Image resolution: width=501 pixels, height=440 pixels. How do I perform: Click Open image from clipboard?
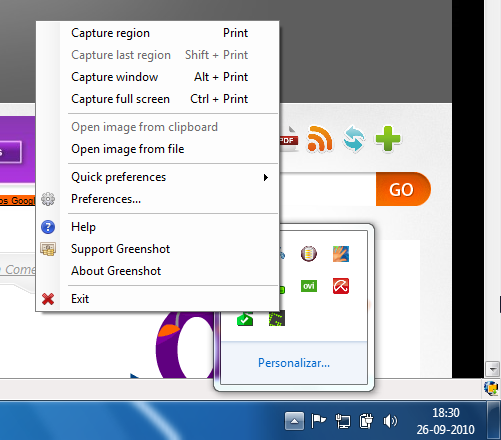click(x=157, y=127)
